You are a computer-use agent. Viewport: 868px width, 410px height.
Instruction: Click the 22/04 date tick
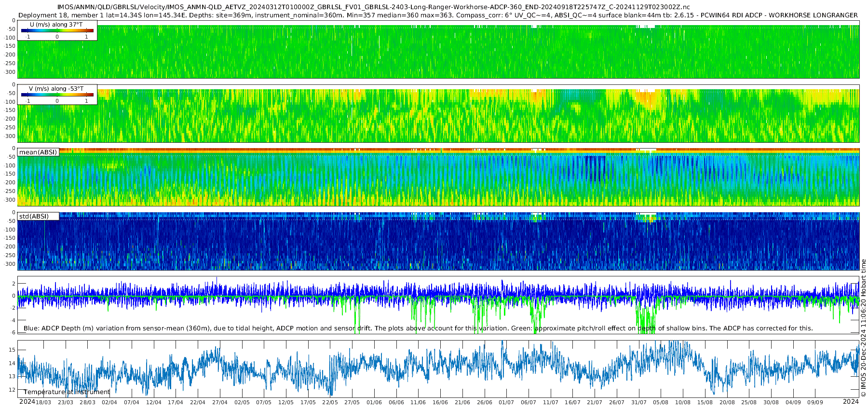[x=198, y=402]
